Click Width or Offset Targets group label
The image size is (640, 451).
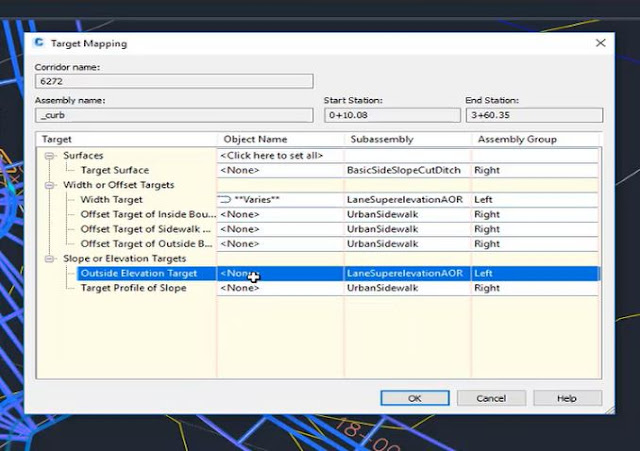[118, 185]
